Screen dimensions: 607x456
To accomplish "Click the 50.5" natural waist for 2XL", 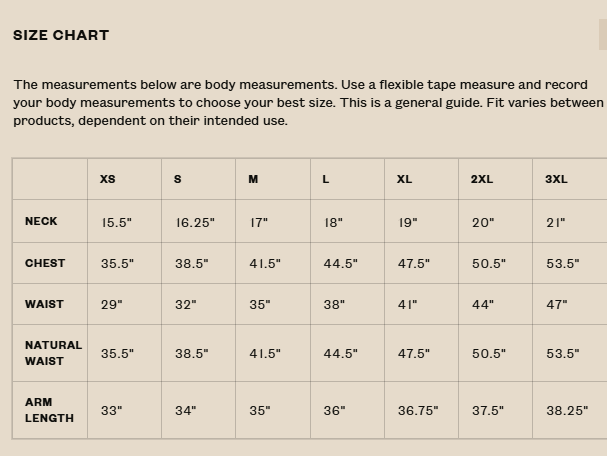I will [x=489, y=354].
